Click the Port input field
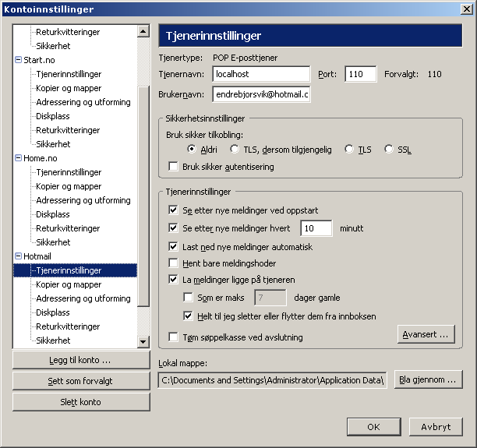The image size is (477, 448). [x=361, y=74]
